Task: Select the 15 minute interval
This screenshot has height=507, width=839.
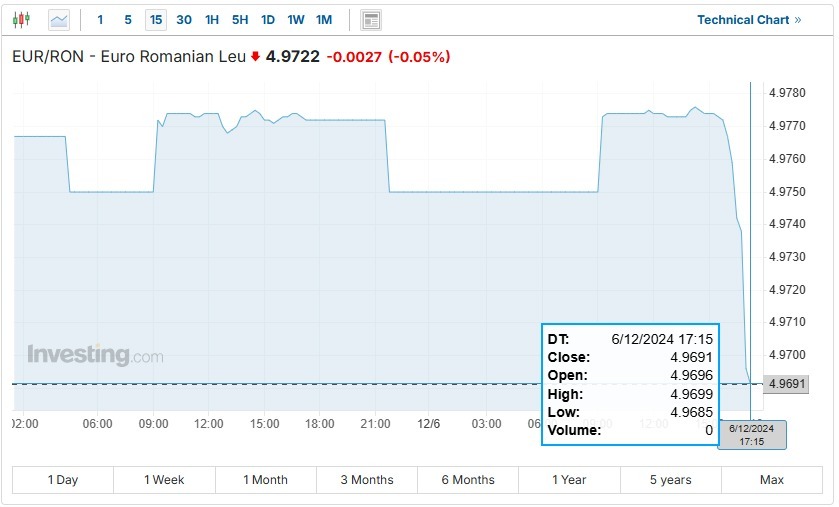Action: [x=155, y=20]
